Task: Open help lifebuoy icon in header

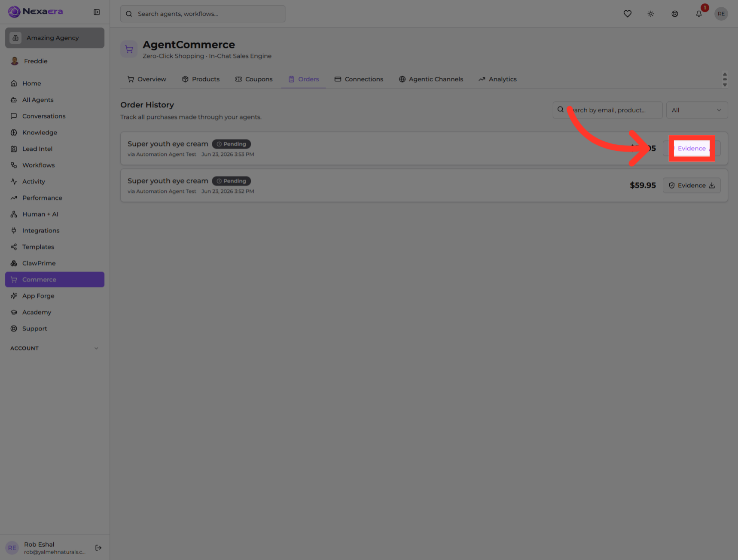Action: pyautogui.click(x=675, y=14)
